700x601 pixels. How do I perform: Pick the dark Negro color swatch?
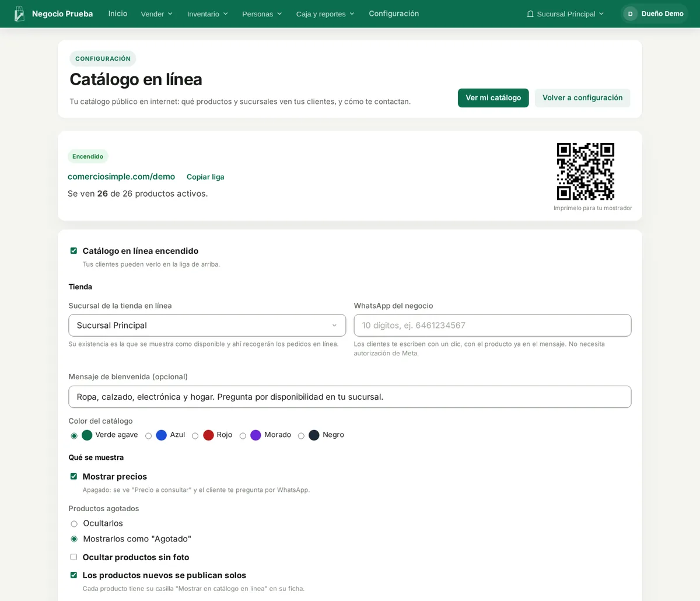(x=314, y=435)
